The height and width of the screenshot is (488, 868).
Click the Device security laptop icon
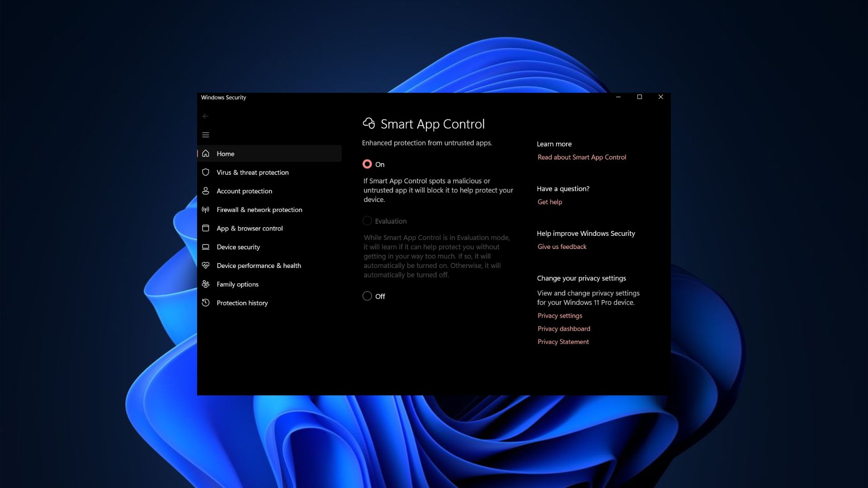(x=206, y=247)
